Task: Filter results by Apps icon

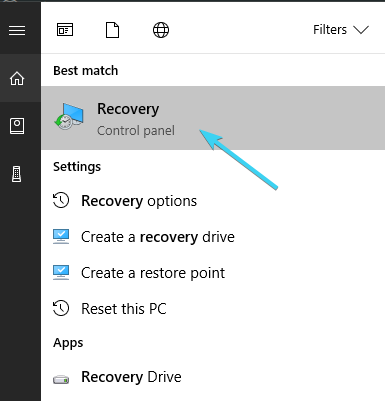Action: click(x=65, y=30)
